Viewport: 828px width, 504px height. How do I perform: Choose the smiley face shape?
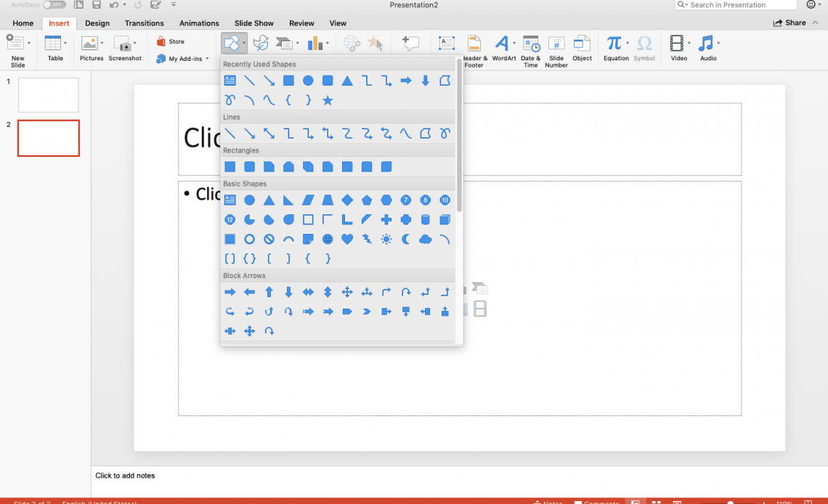(x=328, y=239)
